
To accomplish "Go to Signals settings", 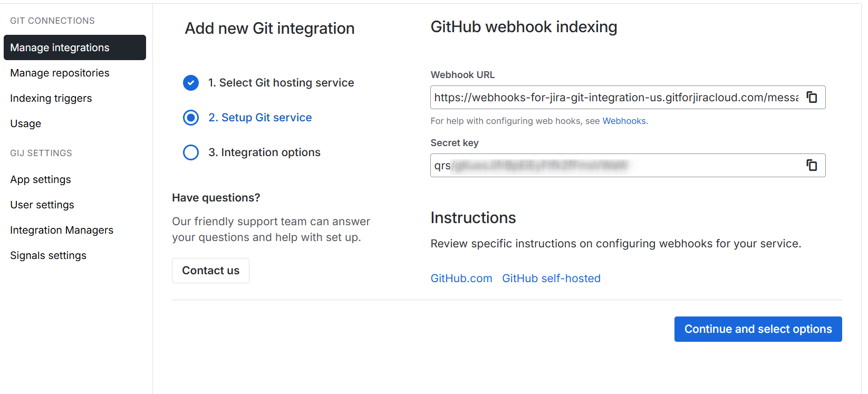I will 48,255.
